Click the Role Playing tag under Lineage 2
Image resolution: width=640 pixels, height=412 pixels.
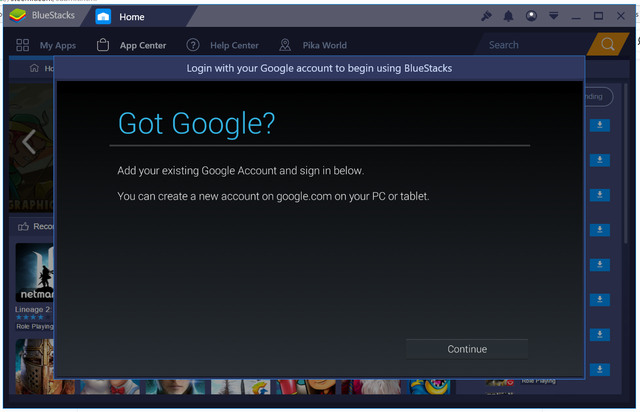pyautogui.click(x=35, y=326)
